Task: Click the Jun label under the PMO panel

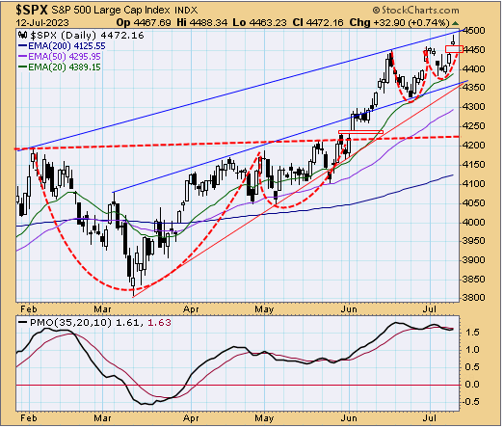Action: click(x=349, y=418)
